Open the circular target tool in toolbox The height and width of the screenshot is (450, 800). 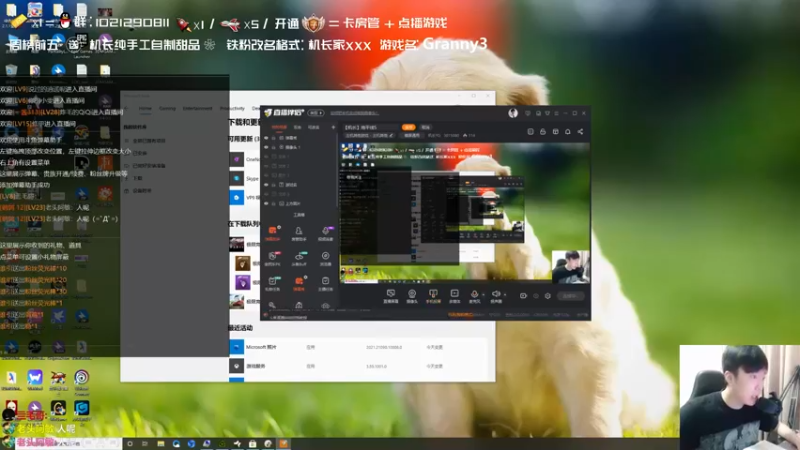click(326, 258)
